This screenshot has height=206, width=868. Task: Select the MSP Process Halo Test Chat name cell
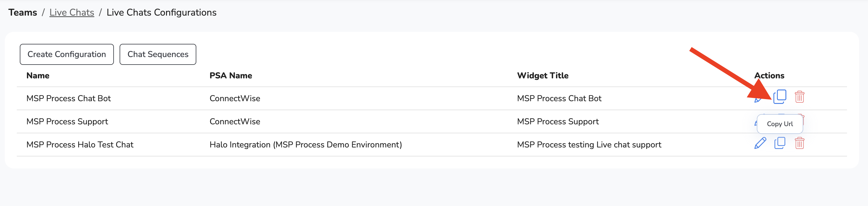(x=80, y=144)
